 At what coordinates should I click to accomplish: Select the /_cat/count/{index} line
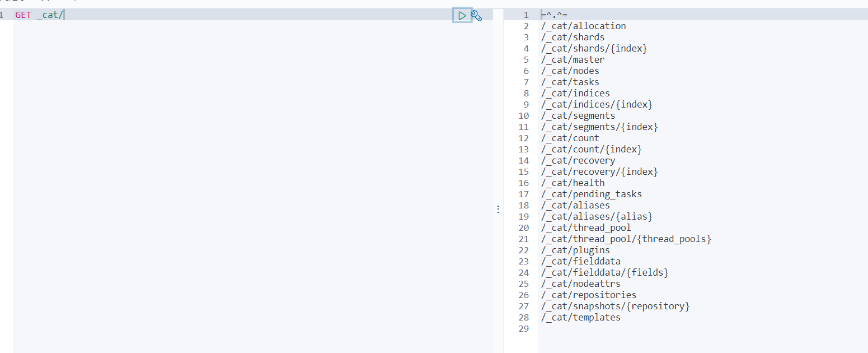[592, 150]
